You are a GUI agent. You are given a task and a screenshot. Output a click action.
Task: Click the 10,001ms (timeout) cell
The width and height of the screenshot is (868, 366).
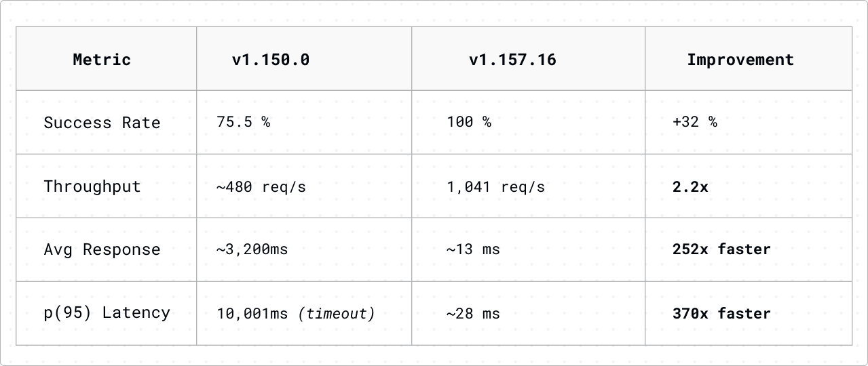coord(296,313)
